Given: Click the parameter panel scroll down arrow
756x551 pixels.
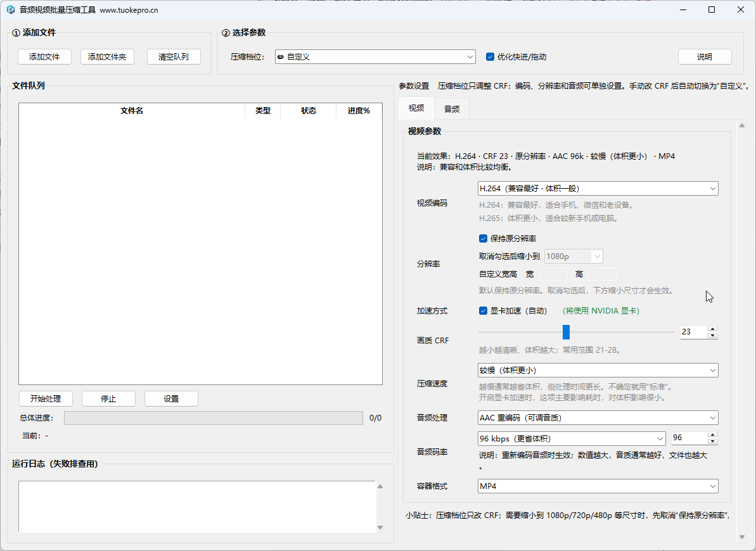Looking at the screenshot, I should click(x=741, y=536).
